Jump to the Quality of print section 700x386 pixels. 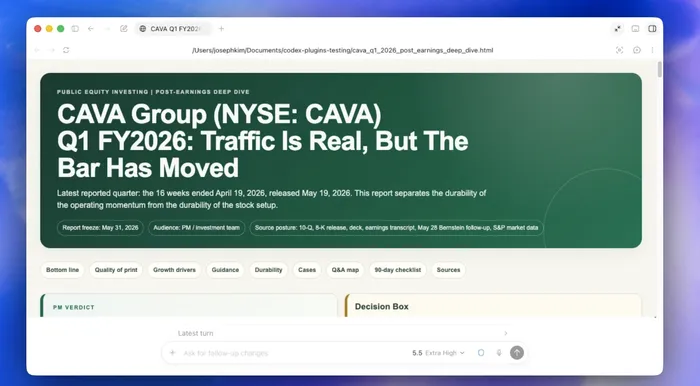pyautogui.click(x=116, y=270)
